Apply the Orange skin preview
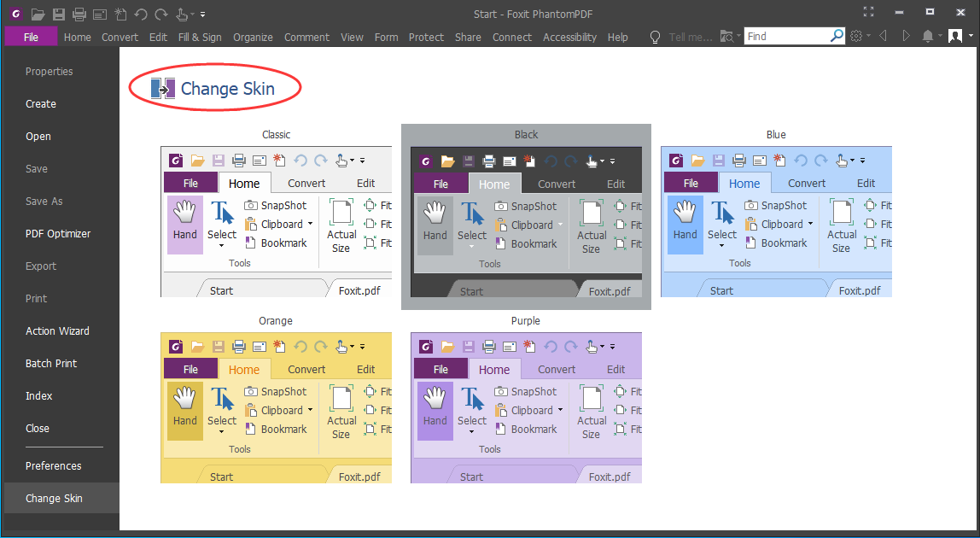The height and width of the screenshot is (538, 980). tap(277, 408)
